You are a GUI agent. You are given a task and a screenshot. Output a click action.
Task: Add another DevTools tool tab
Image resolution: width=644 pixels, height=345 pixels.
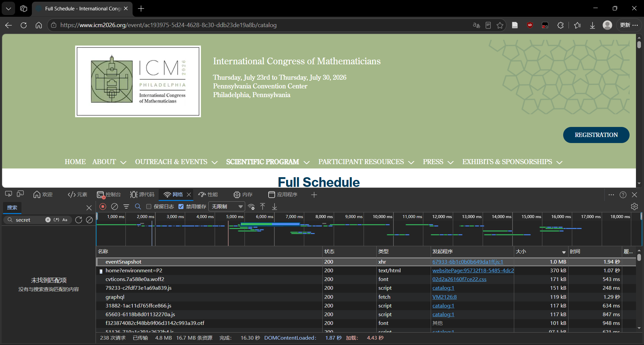point(314,195)
